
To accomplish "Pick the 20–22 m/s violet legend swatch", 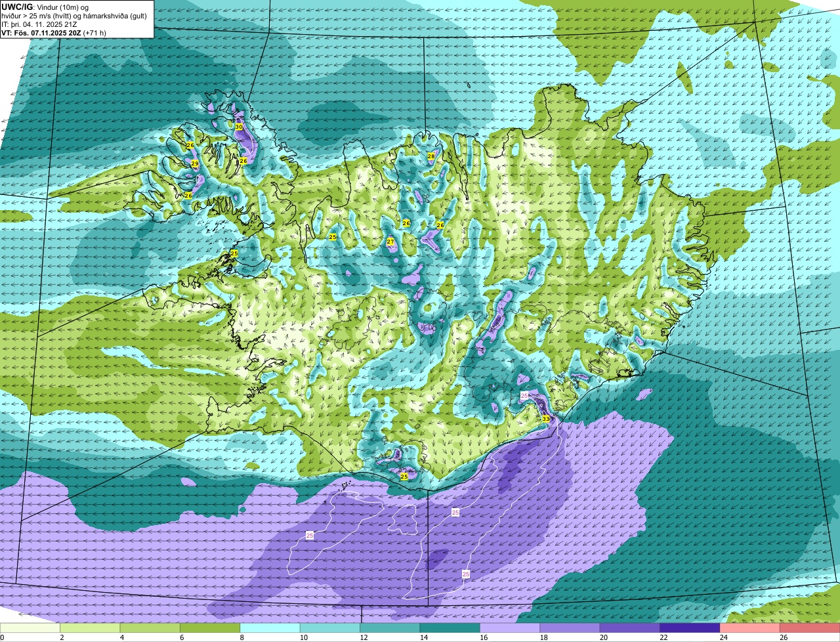I will [630, 628].
